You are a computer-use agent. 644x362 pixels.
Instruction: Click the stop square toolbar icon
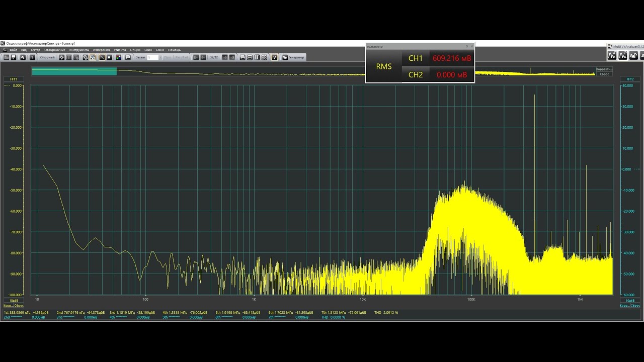coord(109,57)
